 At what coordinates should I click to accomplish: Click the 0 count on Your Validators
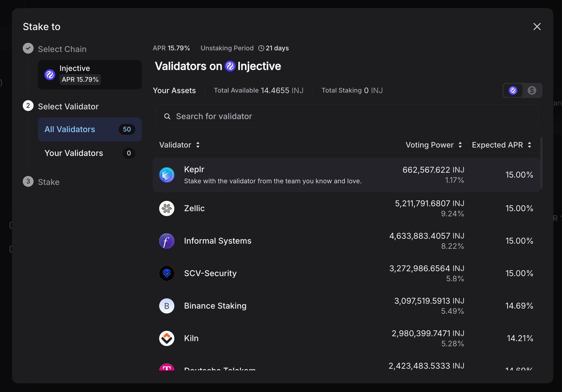click(x=129, y=153)
